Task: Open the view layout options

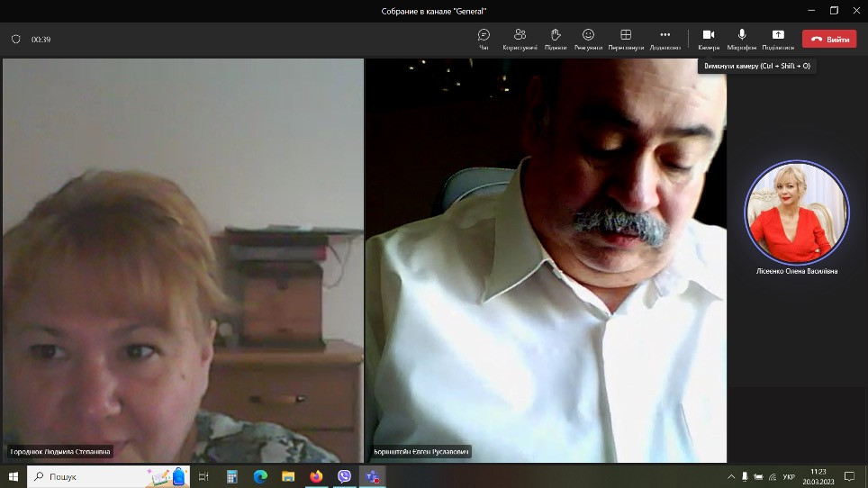Action: 626,40
